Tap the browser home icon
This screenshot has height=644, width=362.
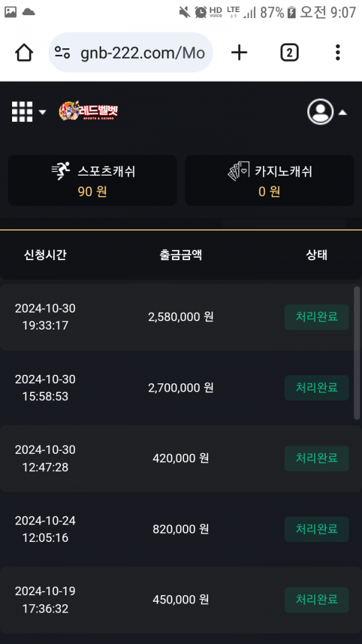[x=24, y=53]
